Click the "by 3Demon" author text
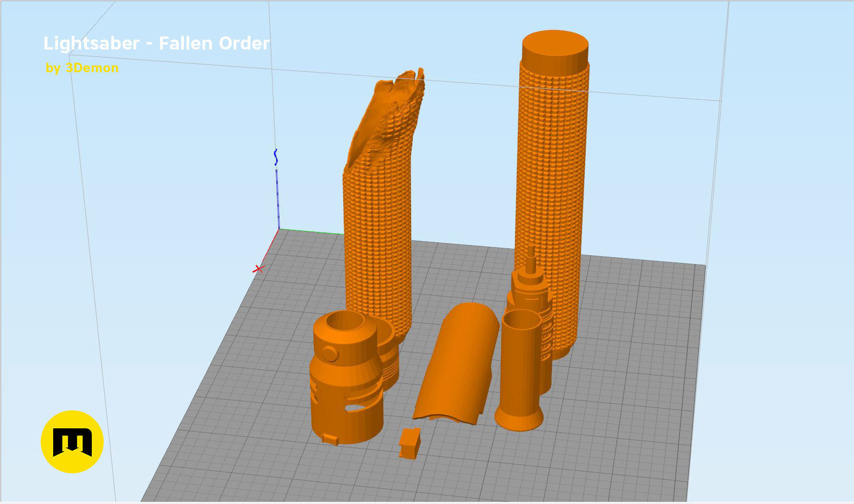 coord(82,68)
